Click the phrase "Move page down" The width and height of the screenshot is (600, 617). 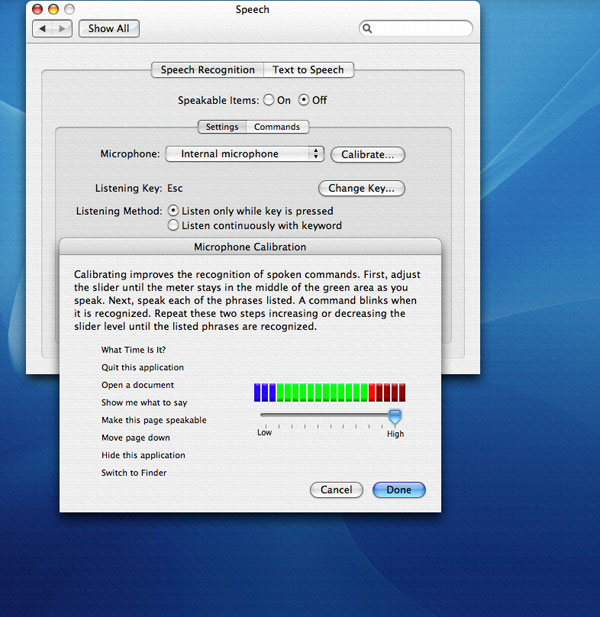pos(136,438)
